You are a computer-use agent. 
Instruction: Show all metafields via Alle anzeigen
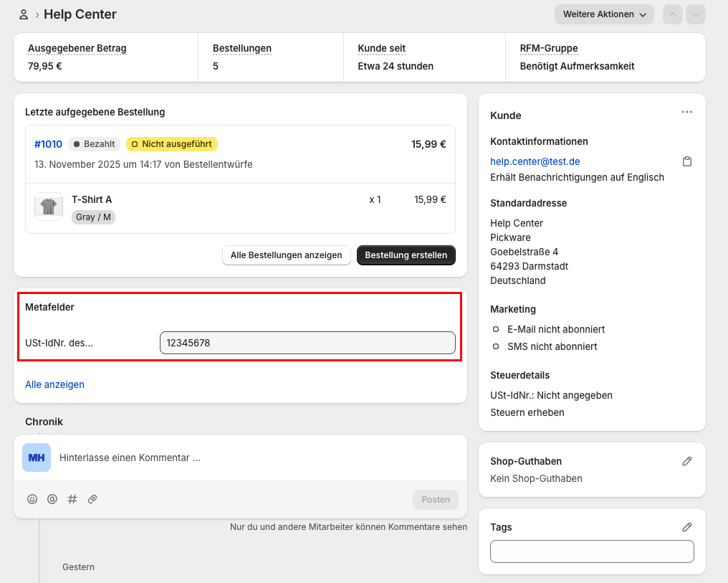(54, 384)
